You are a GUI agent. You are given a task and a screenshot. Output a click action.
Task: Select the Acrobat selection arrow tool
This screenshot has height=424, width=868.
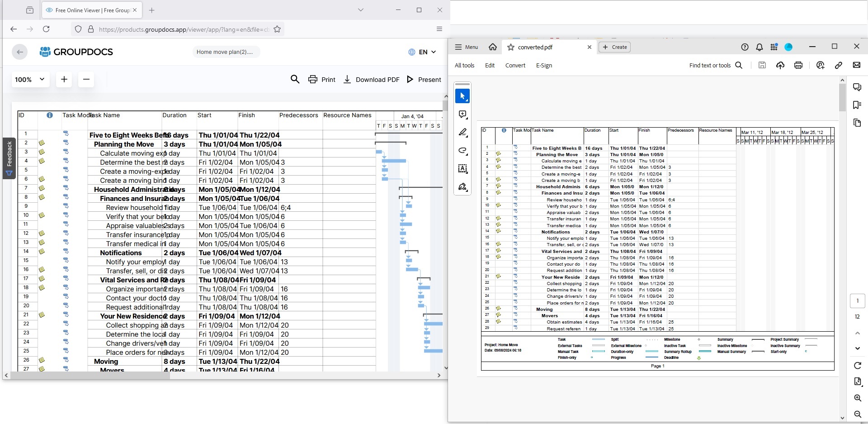click(462, 96)
